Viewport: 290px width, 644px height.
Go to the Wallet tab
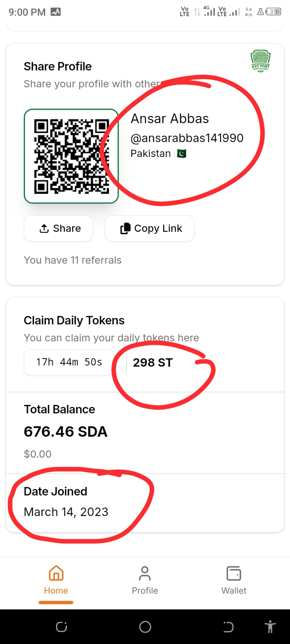(234, 580)
